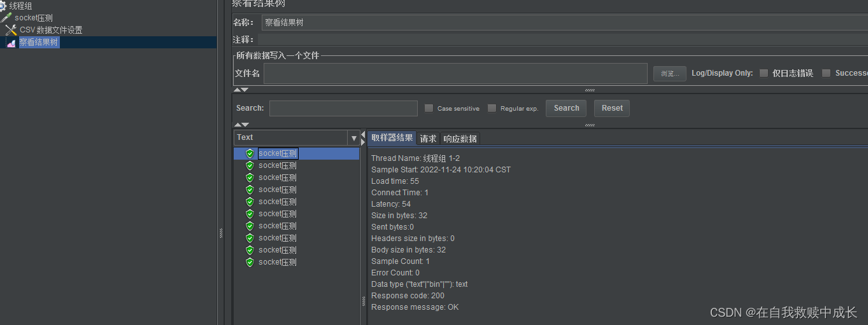Click into the Search text box
The image size is (868, 325).
click(x=343, y=108)
